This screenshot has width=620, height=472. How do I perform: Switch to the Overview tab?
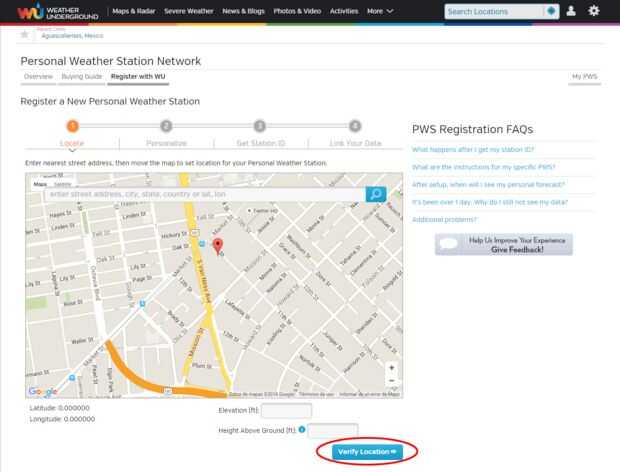coord(38,76)
